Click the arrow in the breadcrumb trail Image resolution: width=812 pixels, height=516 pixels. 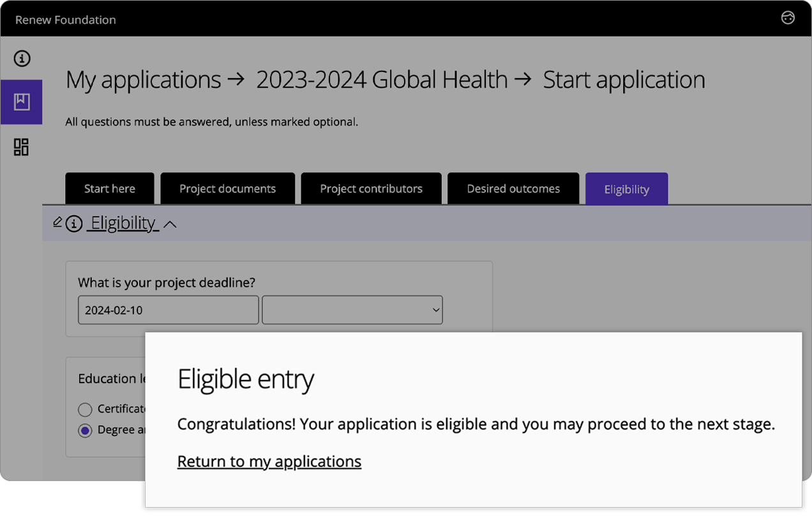pyautogui.click(x=236, y=79)
